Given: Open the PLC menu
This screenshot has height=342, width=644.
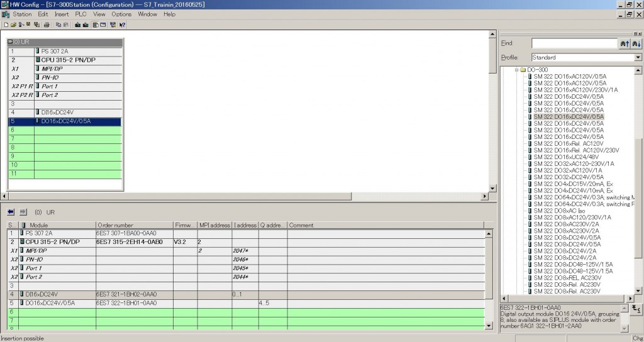Looking at the screenshot, I should point(81,14).
